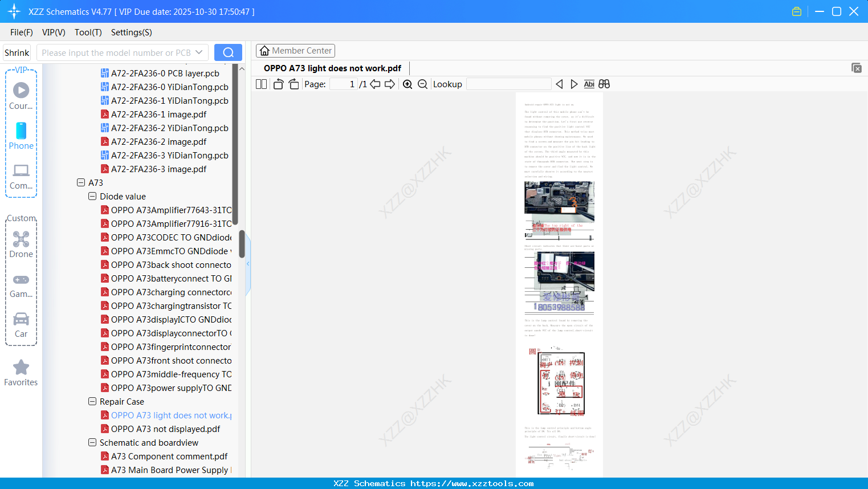Click the Lookup text field
Viewport: 868px width, 489px height.
509,84
